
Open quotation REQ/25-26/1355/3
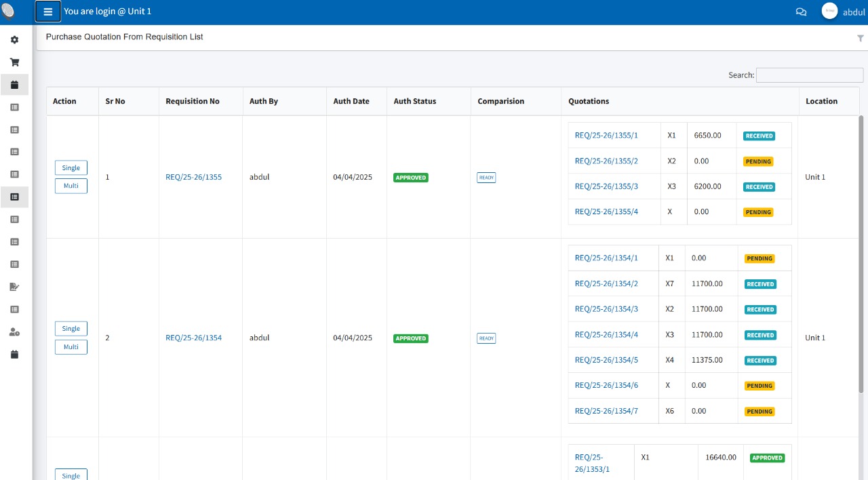click(606, 186)
